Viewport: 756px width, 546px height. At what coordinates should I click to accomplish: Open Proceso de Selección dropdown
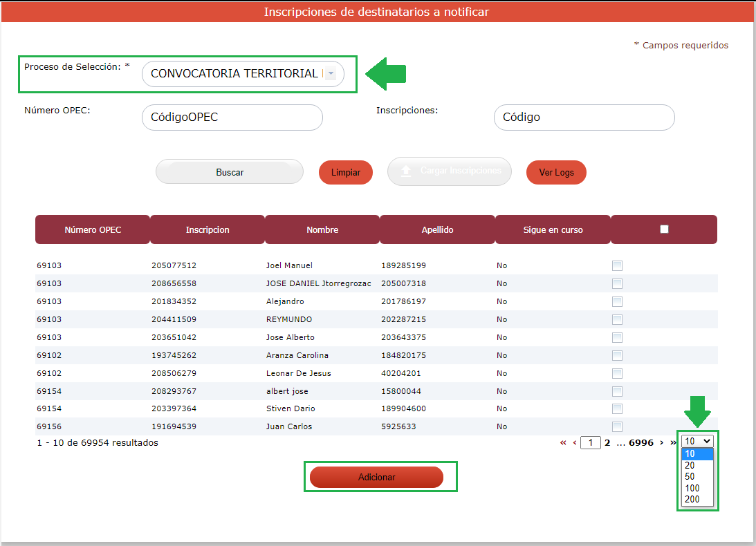click(x=331, y=74)
